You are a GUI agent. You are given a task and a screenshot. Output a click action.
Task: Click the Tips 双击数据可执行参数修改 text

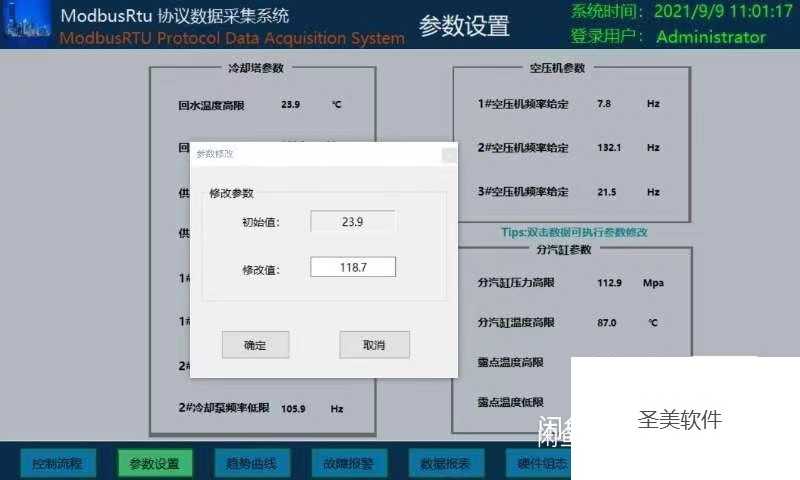(x=574, y=232)
